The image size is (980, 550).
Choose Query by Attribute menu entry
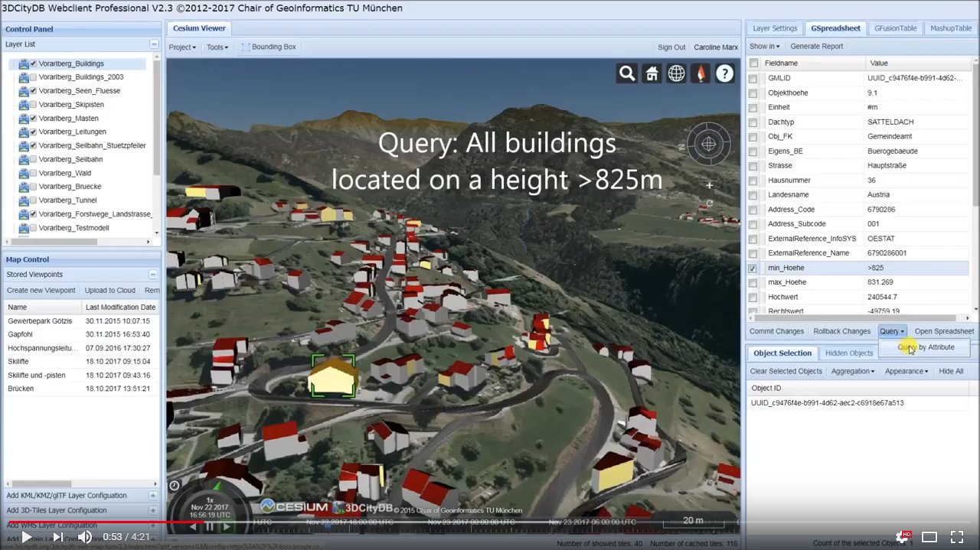[926, 347]
